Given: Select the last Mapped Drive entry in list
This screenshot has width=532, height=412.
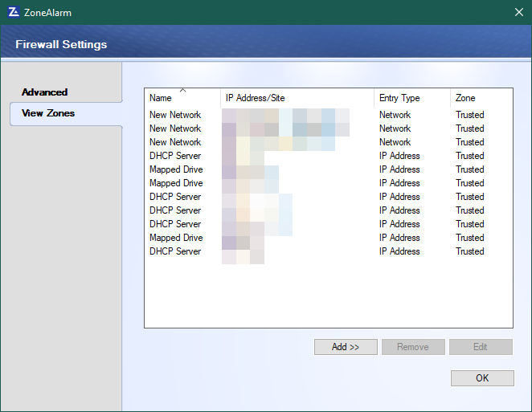Looking at the screenshot, I should click(x=329, y=238).
